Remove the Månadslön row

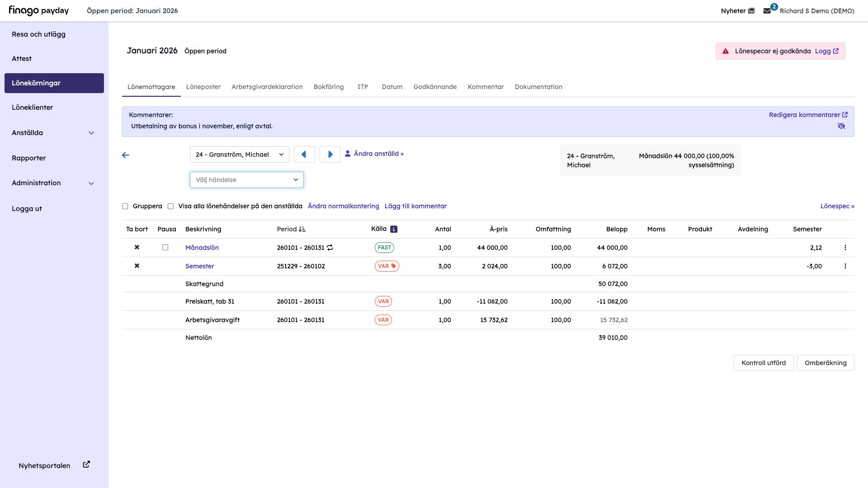click(x=137, y=248)
